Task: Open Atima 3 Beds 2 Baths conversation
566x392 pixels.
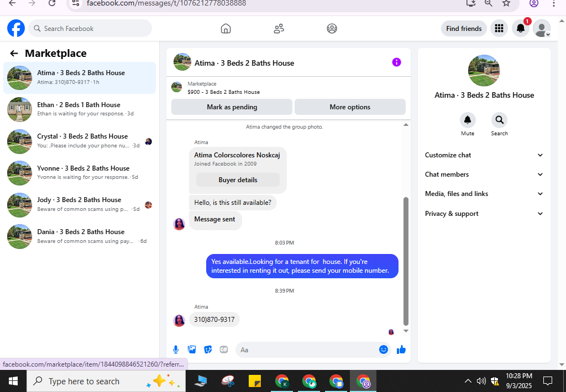Action: [x=80, y=77]
